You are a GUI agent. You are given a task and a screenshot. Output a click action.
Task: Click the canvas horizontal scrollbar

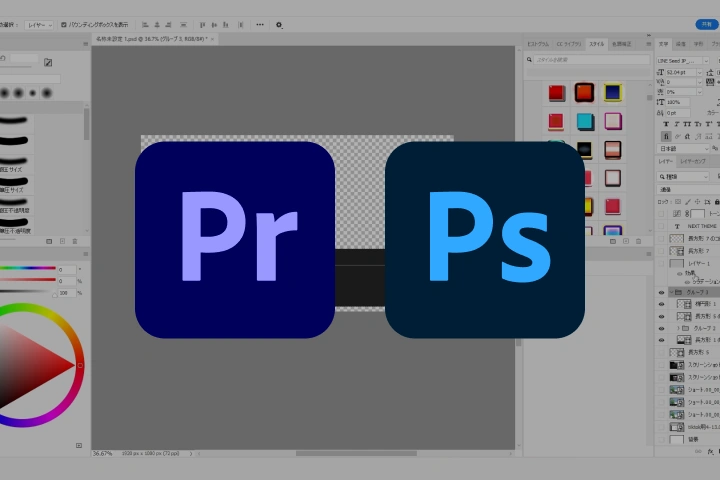pos(356,453)
